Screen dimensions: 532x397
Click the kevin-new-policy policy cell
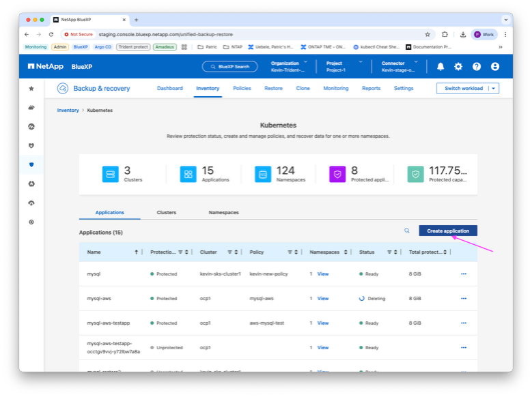click(x=268, y=274)
